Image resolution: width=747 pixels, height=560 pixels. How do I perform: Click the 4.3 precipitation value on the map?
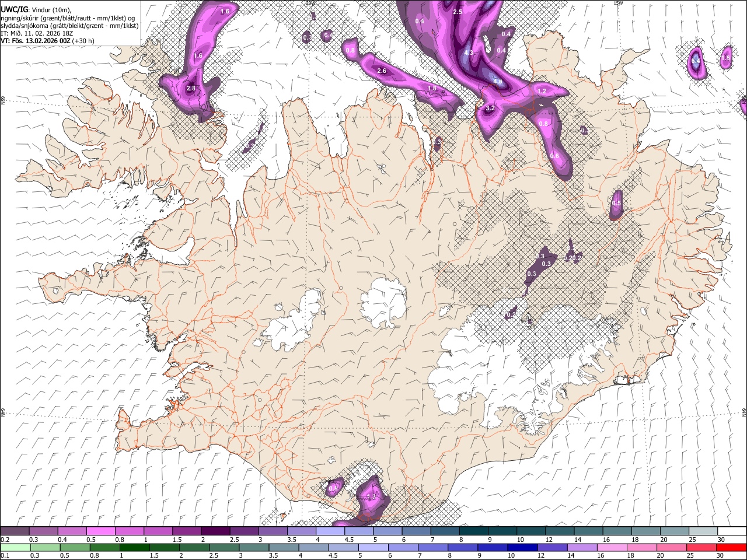coord(468,52)
